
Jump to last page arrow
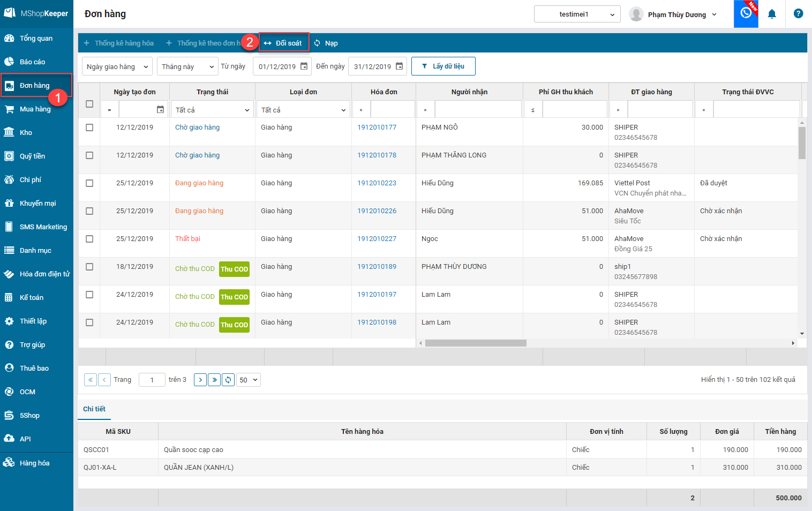[x=214, y=380]
